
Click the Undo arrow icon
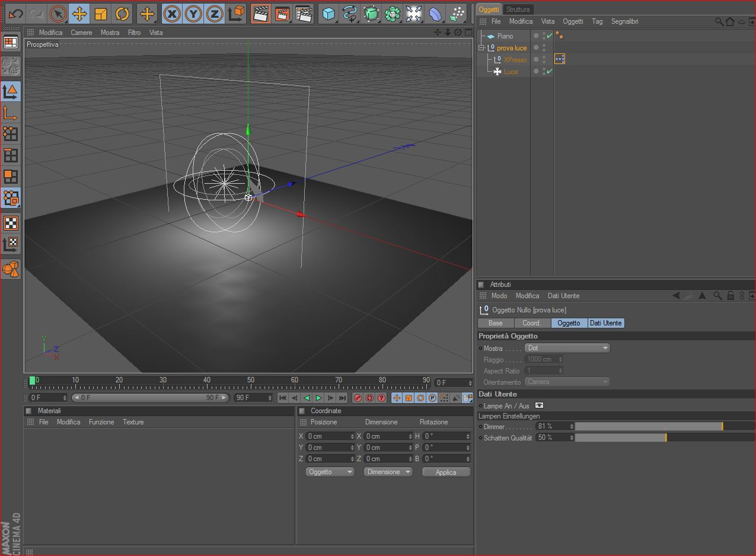pyautogui.click(x=15, y=14)
